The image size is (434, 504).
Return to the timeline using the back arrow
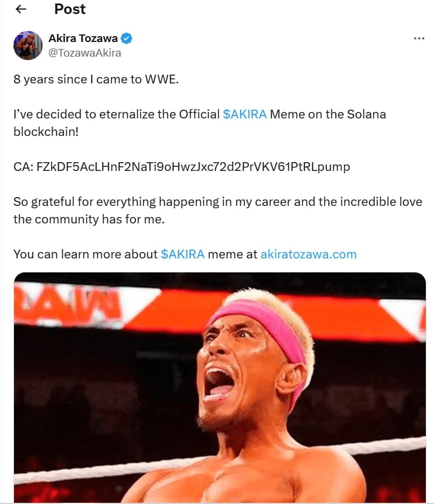pyautogui.click(x=20, y=9)
